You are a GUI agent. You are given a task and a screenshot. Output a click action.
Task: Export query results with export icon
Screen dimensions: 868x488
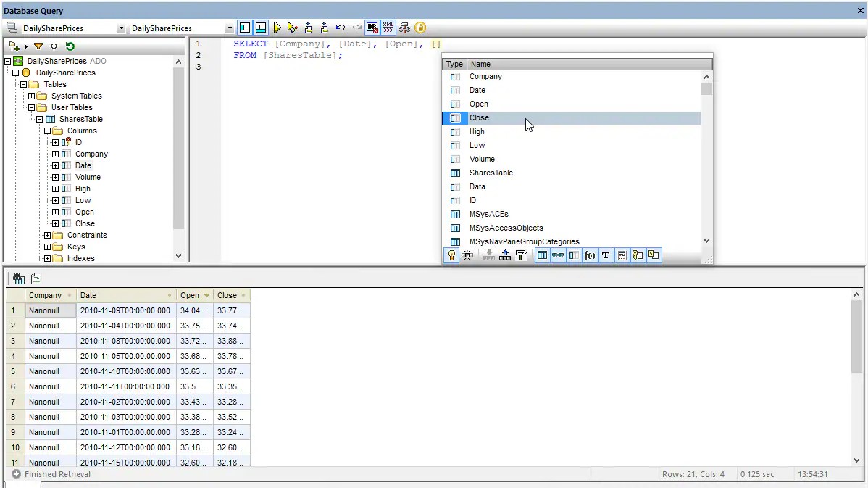tap(35, 278)
